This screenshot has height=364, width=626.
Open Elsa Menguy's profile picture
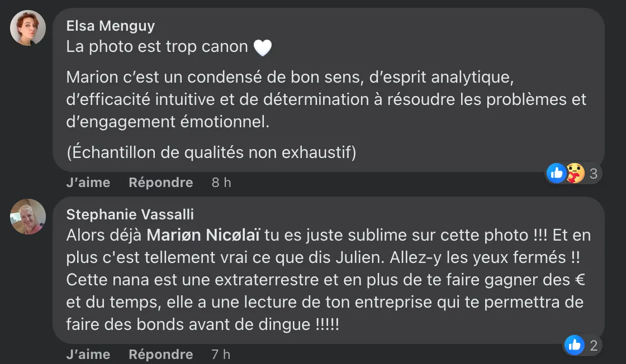27,28
